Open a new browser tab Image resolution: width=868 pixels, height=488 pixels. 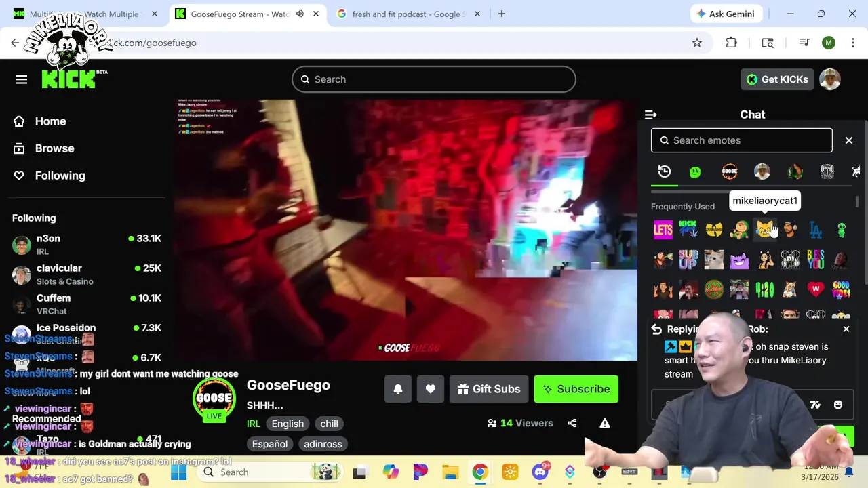(x=502, y=14)
